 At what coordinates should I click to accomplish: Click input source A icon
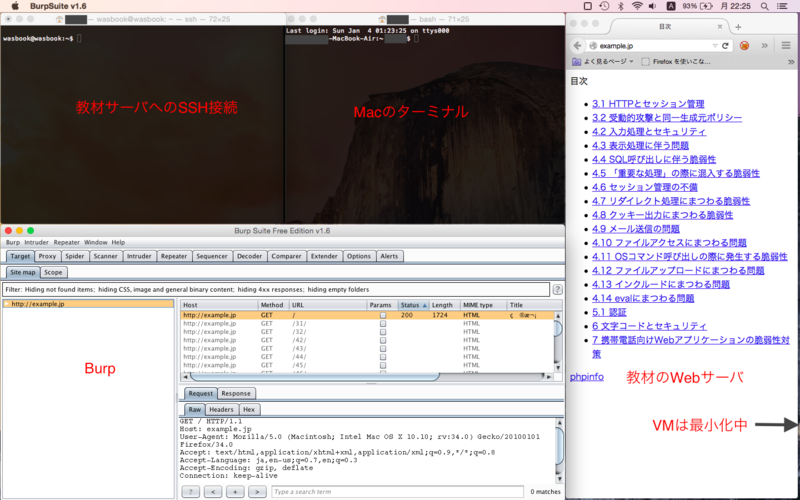[671, 6]
